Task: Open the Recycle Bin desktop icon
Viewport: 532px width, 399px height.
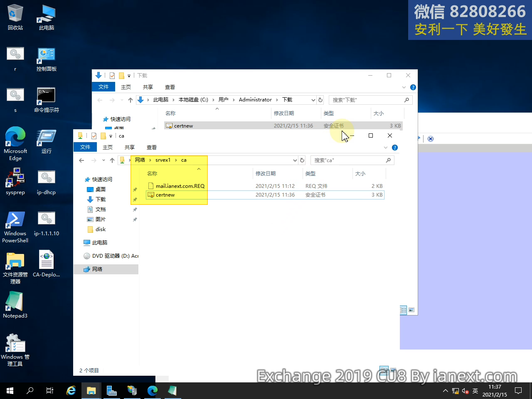Action: (15, 17)
